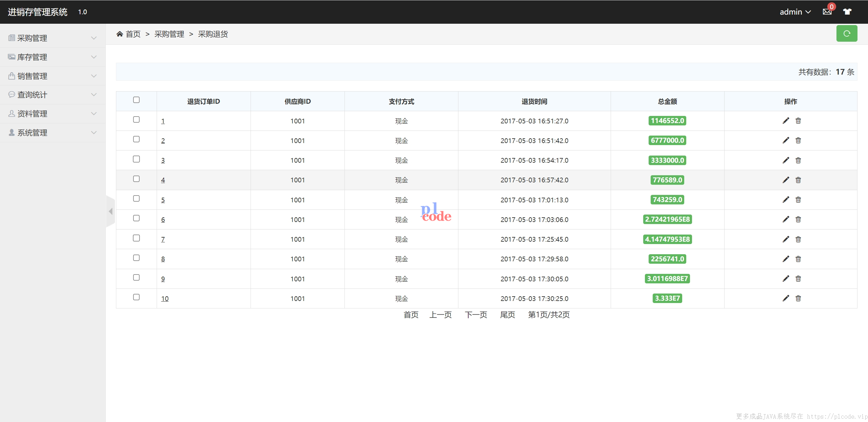Open the 资料管理 sidebar menu
This screenshot has height=422, width=868.
pos(53,114)
